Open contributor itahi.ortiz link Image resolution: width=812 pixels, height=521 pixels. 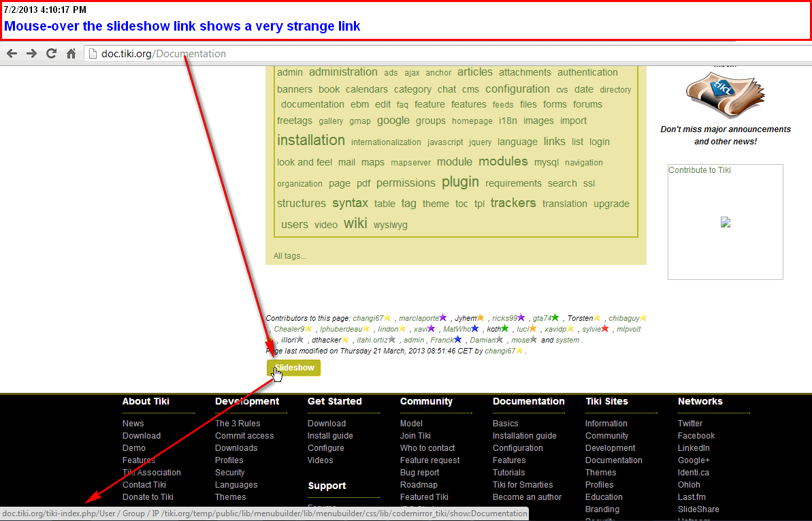point(372,340)
